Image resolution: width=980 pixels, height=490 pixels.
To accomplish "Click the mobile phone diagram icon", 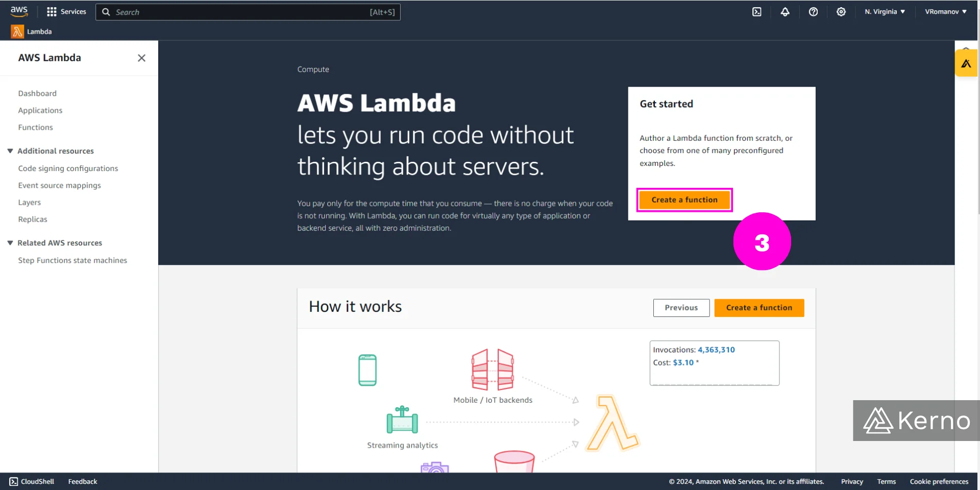I will click(367, 370).
